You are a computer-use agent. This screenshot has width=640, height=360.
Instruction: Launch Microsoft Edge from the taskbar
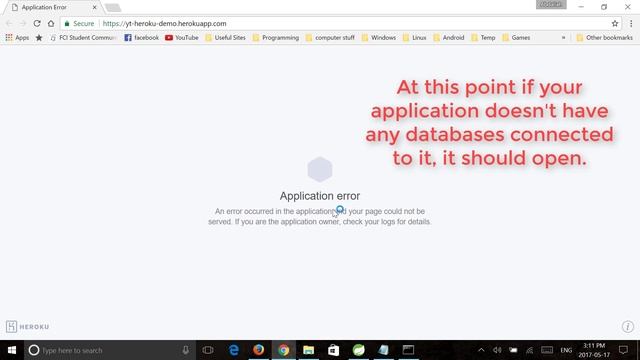[x=233, y=350]
